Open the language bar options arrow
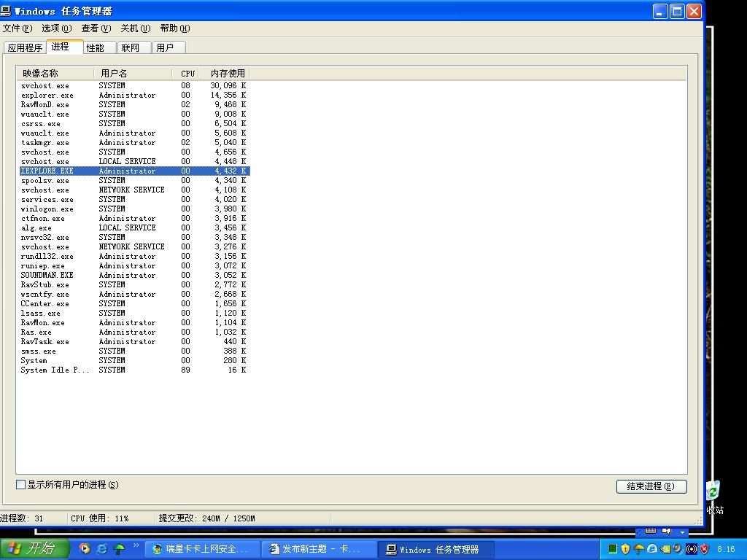This screenshot has height=560, width=747. tap(683, 532)
